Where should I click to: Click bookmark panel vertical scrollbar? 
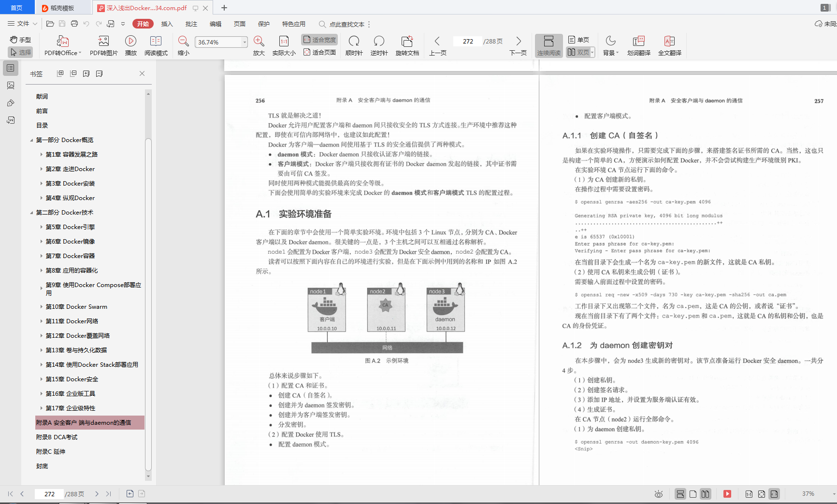pyautogui.click(x=148, y=304)
